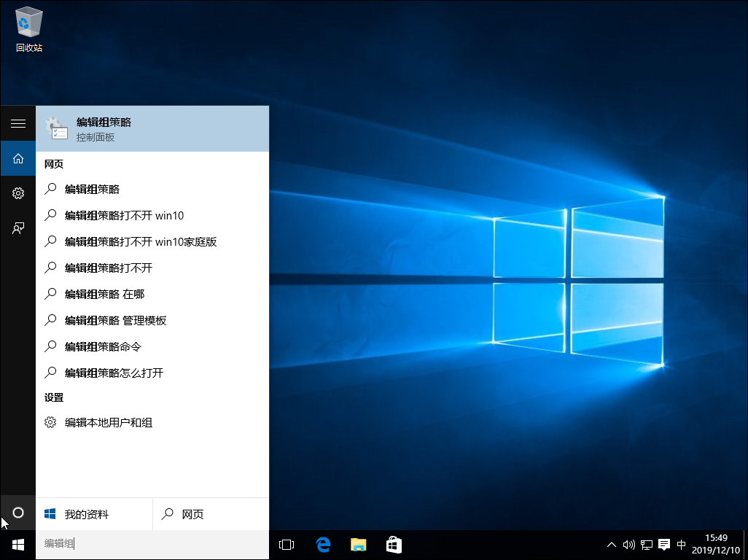Click the search input field showing 编辑组
This screenshot has height=560, width=748.
point(109,545)
